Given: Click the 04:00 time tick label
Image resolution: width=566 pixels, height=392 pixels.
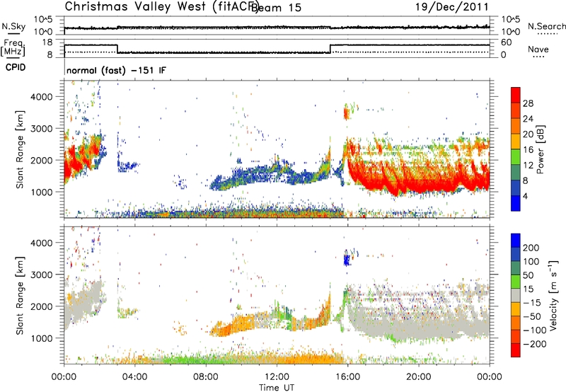Looking at the screenshot, I should (x=134, y=377).
